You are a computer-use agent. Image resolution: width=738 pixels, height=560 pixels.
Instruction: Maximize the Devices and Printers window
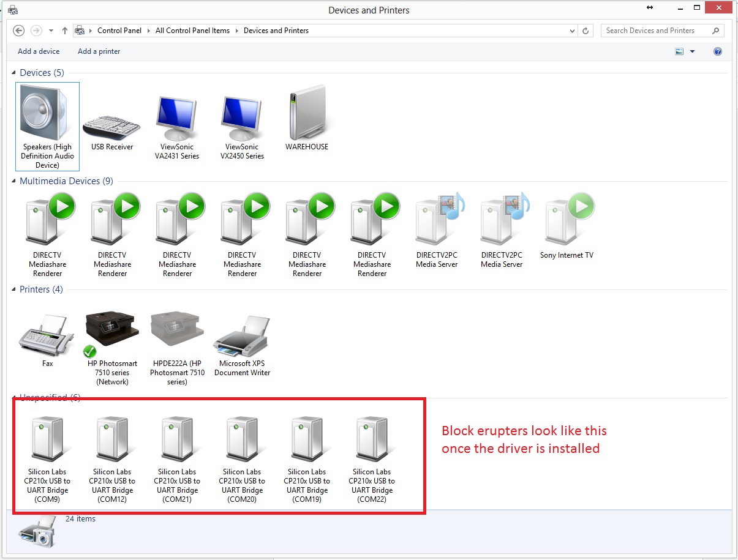pos(697,8)
